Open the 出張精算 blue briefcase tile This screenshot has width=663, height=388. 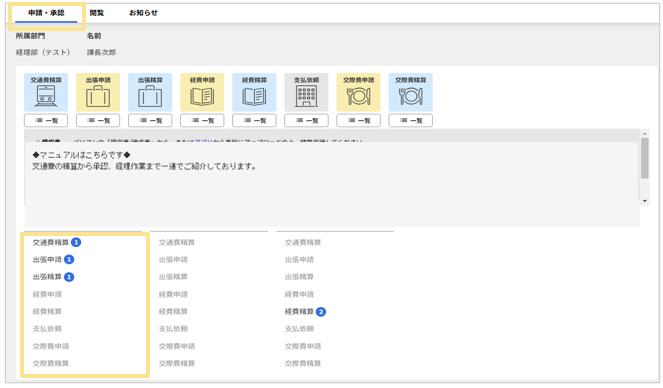point(150,92)
